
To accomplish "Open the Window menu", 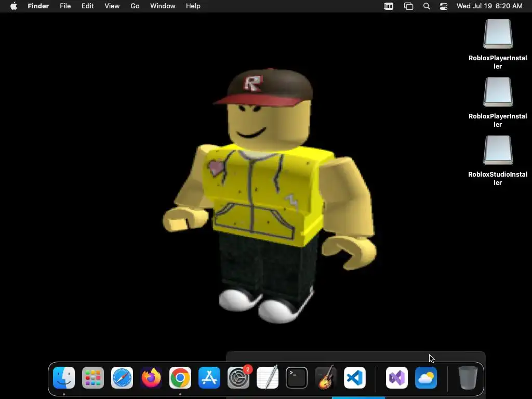I will (x=163, y=6).
